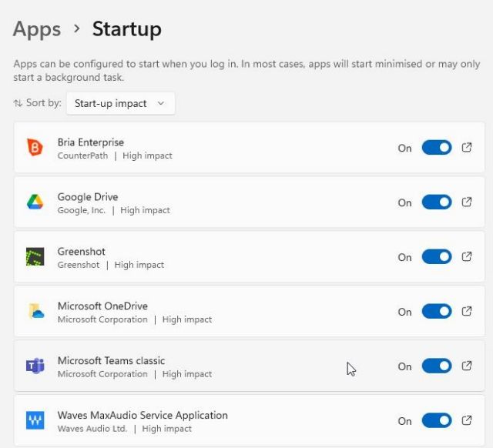
Task: Open Microsoft OneDrive external link icon
Action: pos(467,312)
